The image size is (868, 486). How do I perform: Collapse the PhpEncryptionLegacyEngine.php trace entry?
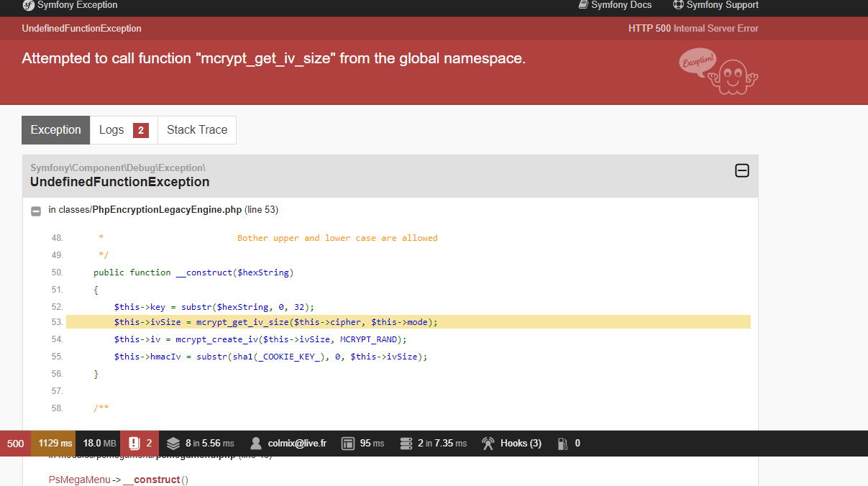(x=36, y=211)
